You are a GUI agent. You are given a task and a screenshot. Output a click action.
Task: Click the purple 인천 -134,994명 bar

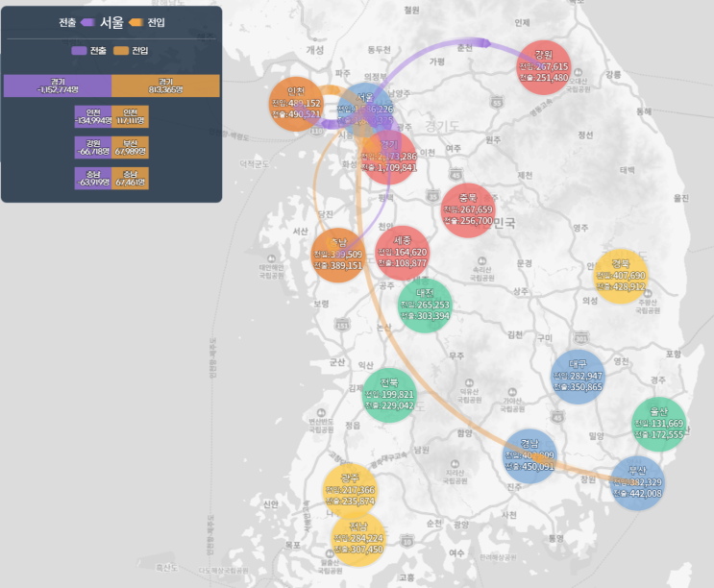pyautogui.click(x=93, y=116)
